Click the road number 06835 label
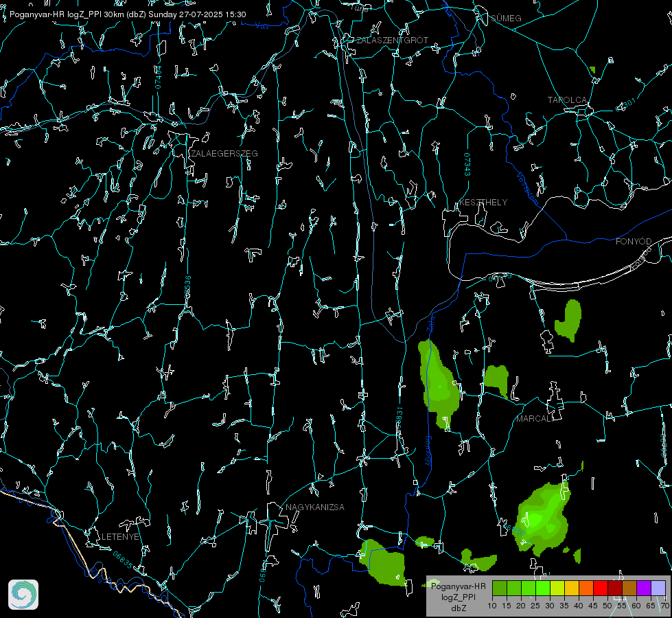 pyautogui.click(x=123, y=560)
